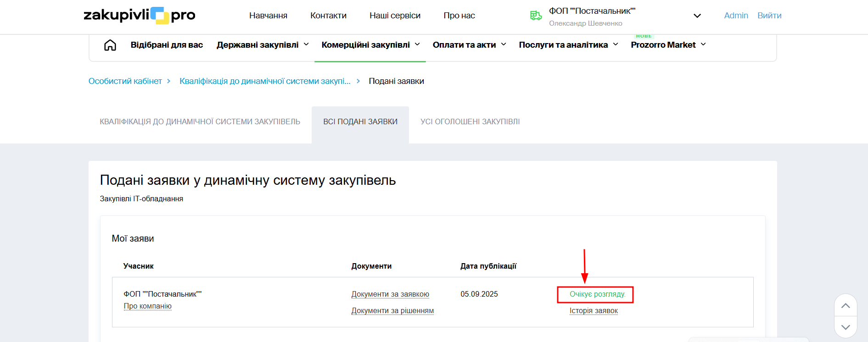Image resolution: width=868 pixels, height=342 pixels.
Task: Click the zakupivli.pro logo
Action: coord(139,15)
